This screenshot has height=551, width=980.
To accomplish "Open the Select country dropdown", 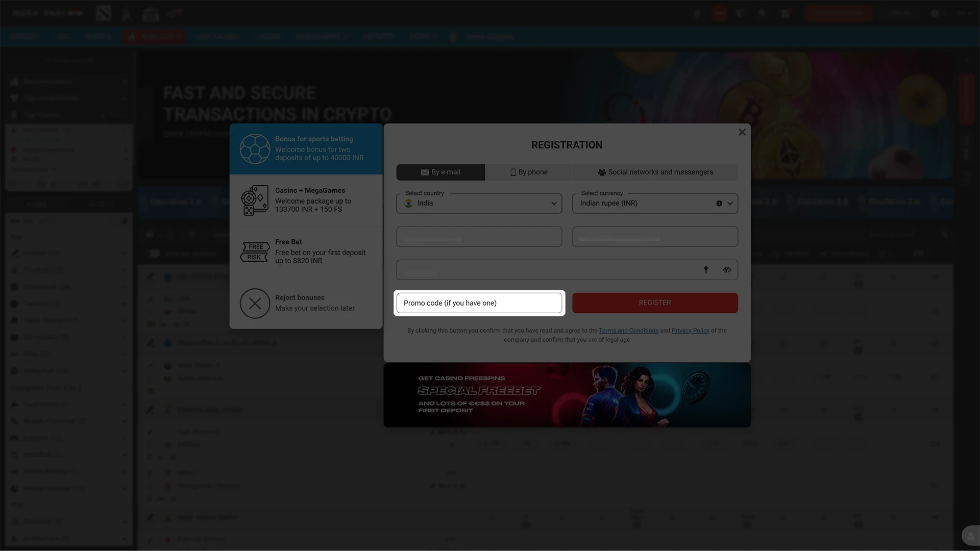I will click(479, 204).
